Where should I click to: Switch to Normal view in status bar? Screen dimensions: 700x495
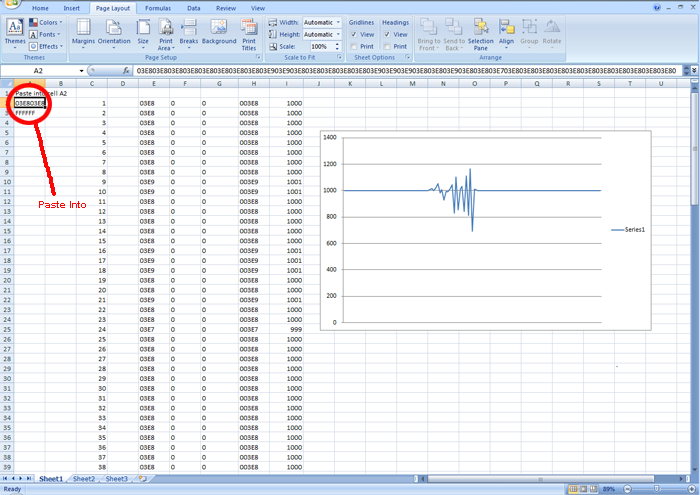573,489
